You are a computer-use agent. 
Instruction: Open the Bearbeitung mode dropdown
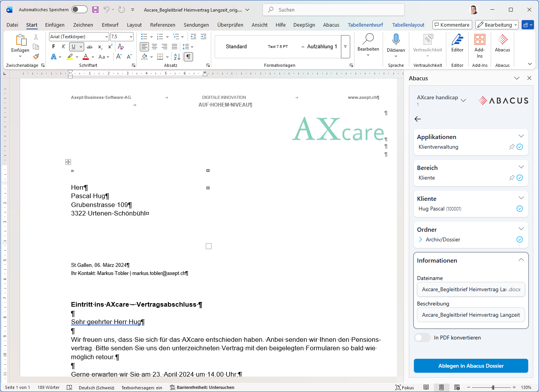coord(497,25)
